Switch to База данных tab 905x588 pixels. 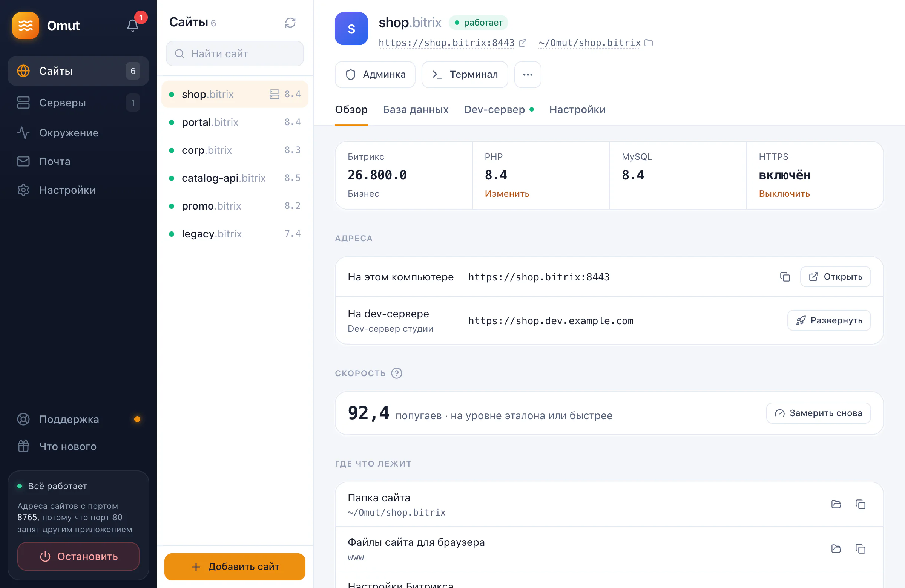click(416, 109)
